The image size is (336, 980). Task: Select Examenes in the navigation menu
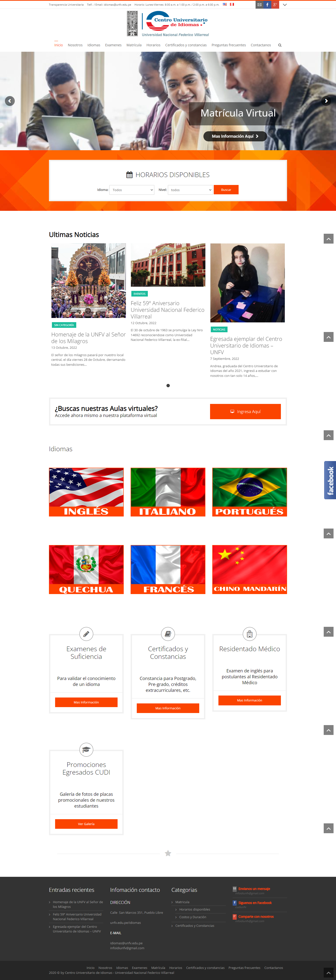pyautogui.click(x=113, y=45)
